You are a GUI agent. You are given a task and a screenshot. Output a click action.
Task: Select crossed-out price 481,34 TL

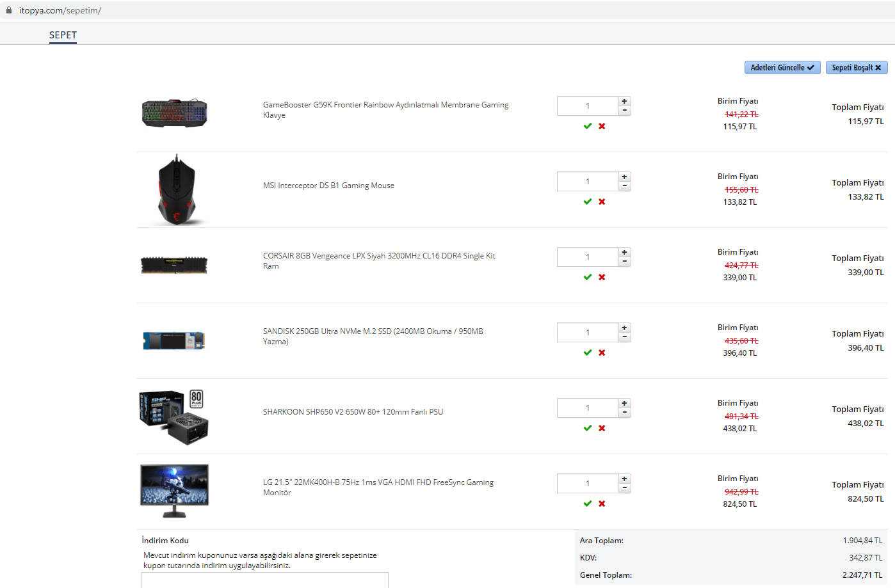point(741,417)
